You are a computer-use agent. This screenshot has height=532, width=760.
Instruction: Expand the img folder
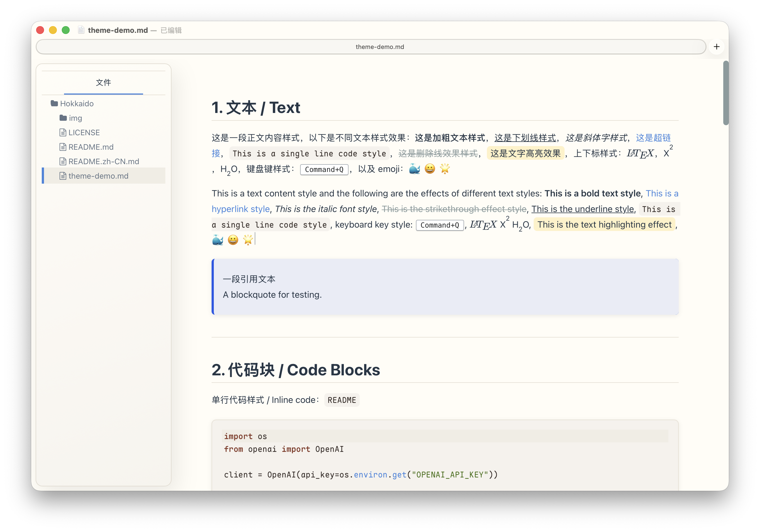[x=75, y=118]
